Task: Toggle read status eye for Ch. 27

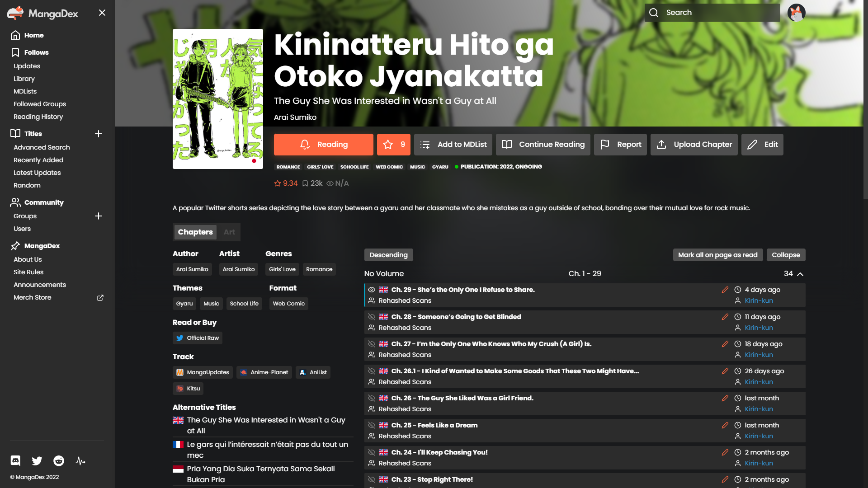Action: pyautogui.click(x=372, y=344)
